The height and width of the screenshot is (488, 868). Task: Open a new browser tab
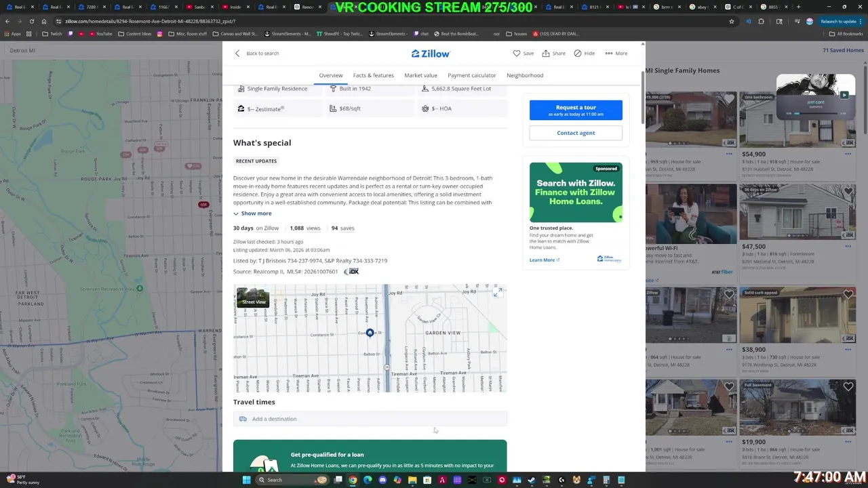pyautogui.click(x=798, y=7)
